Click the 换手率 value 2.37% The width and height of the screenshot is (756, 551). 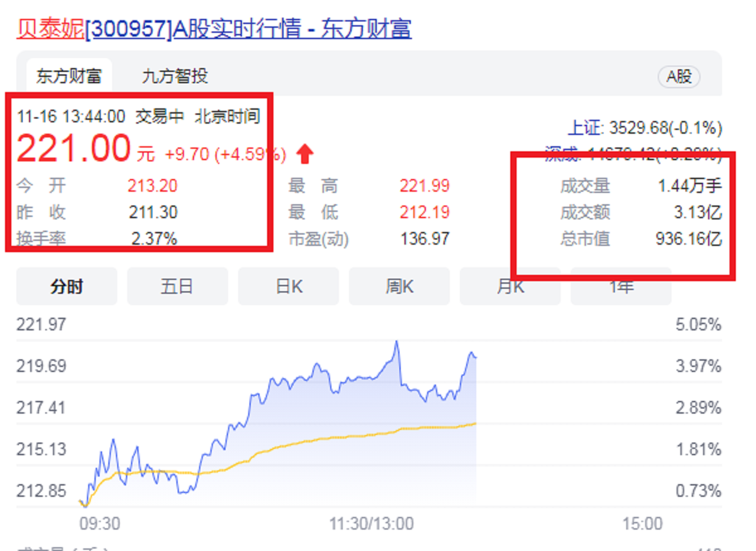(154, 239)
